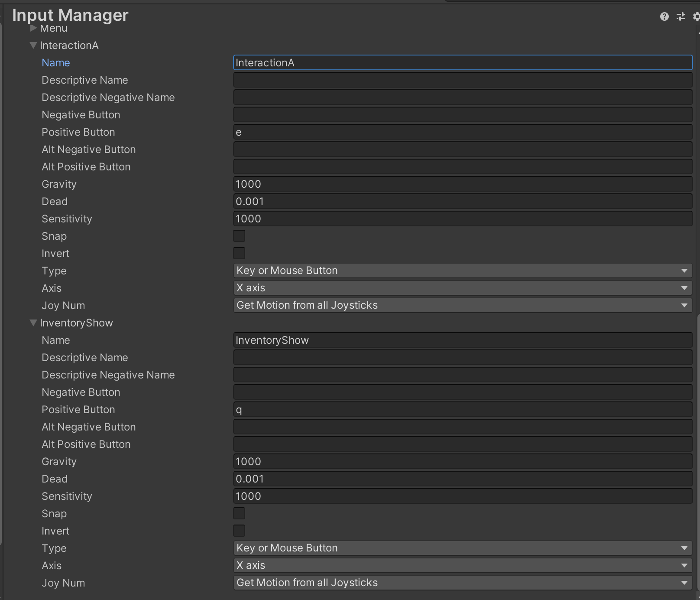
Task: Open the settings gear menu icon
Action: [696, 16]
